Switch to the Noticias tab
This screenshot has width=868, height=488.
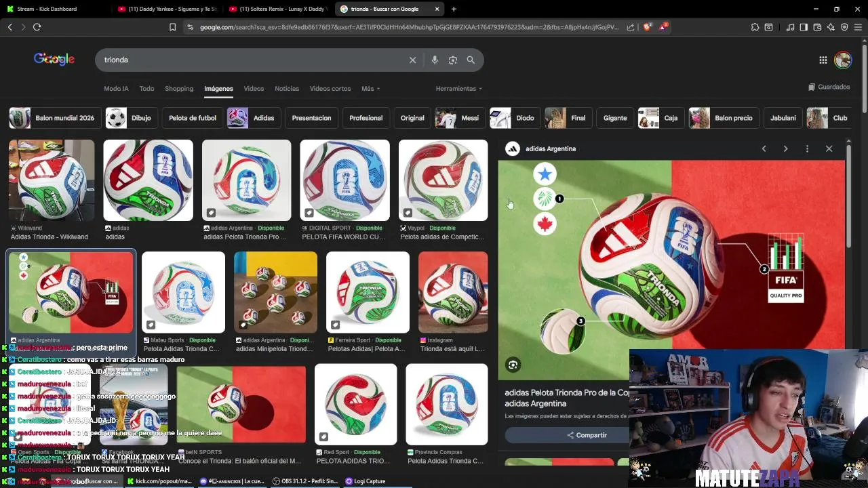pyautogui.click(x=287, y=89)
